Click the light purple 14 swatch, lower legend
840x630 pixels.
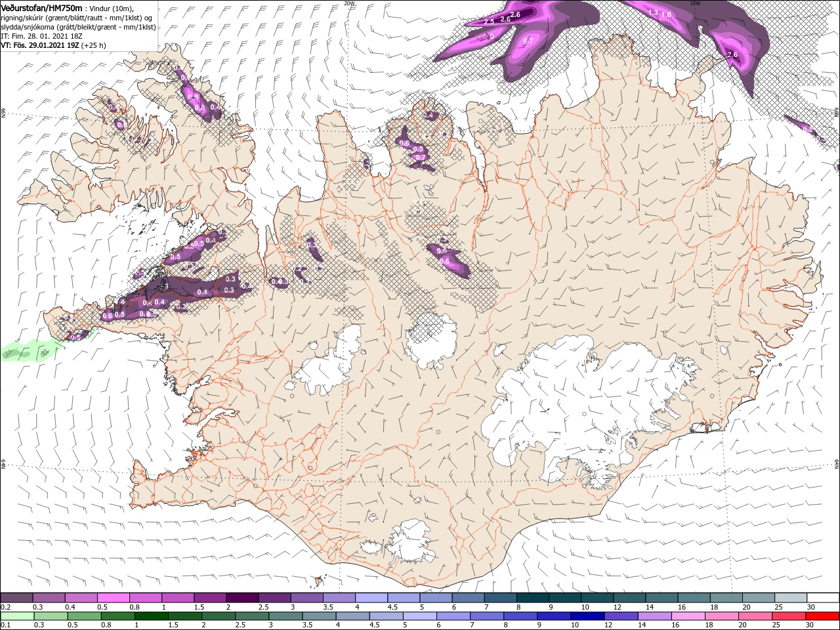(655, 616)
